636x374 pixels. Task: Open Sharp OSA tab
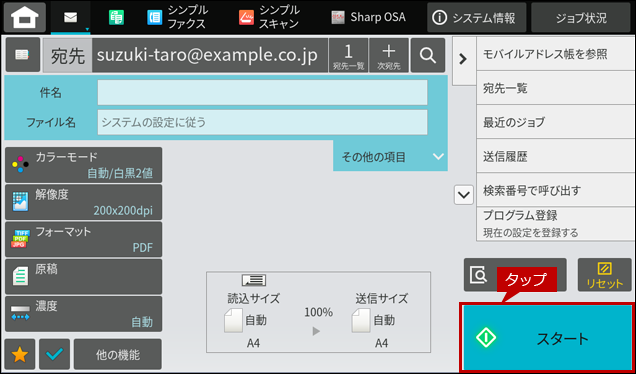tap(368, 17)
